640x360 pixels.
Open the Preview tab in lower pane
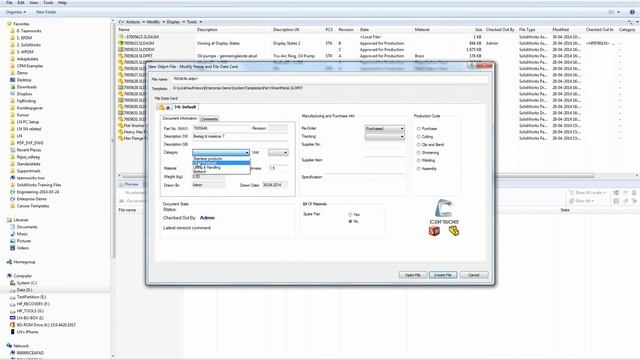pos(129,184)
